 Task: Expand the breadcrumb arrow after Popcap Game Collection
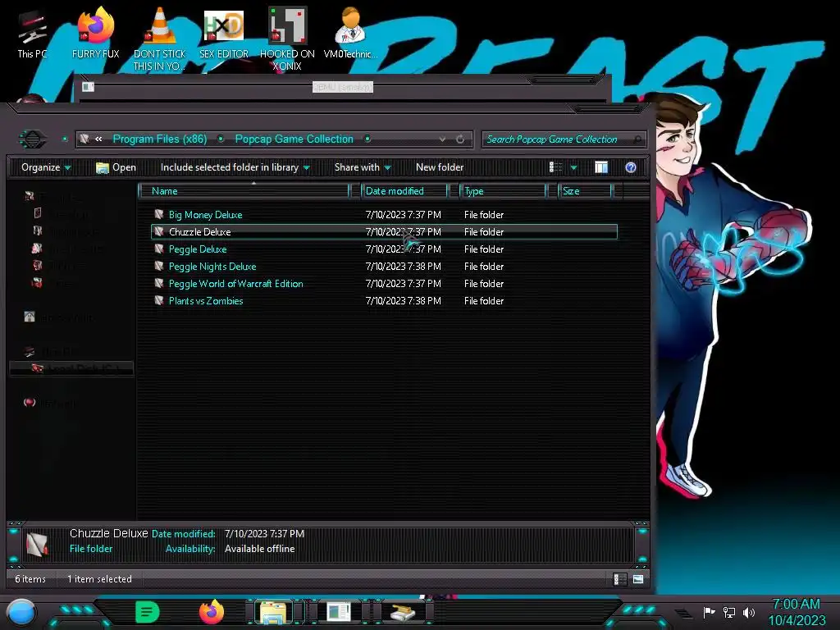click(x=367, y=139)
